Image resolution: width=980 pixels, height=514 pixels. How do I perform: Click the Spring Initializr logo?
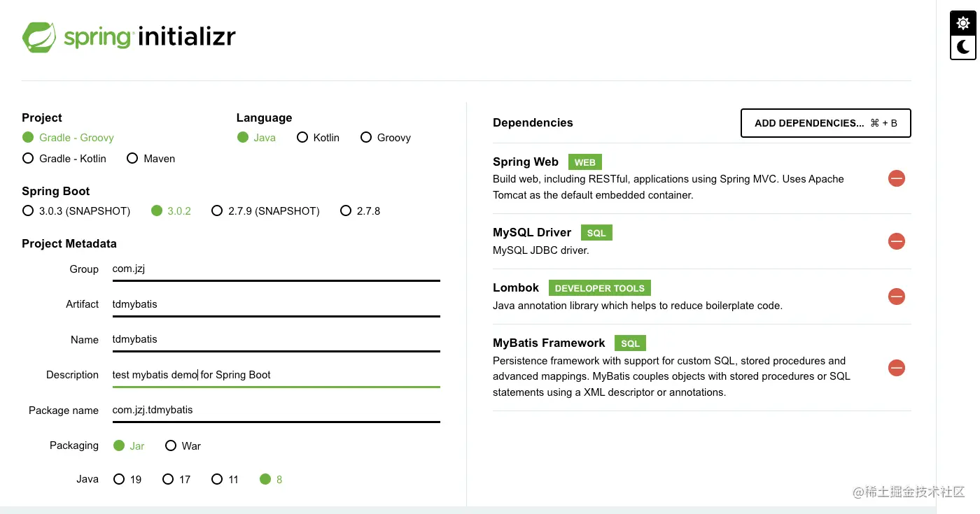click(x=129, y=37)
